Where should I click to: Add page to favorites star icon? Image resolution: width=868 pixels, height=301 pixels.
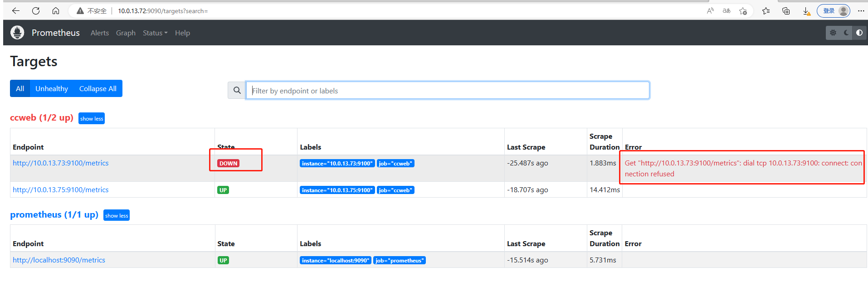(743, 11)
